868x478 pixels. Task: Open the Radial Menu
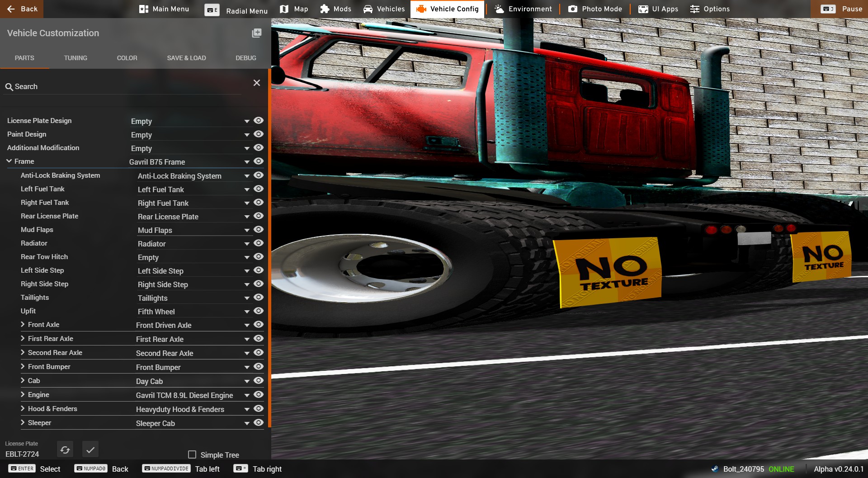point(236,10)
